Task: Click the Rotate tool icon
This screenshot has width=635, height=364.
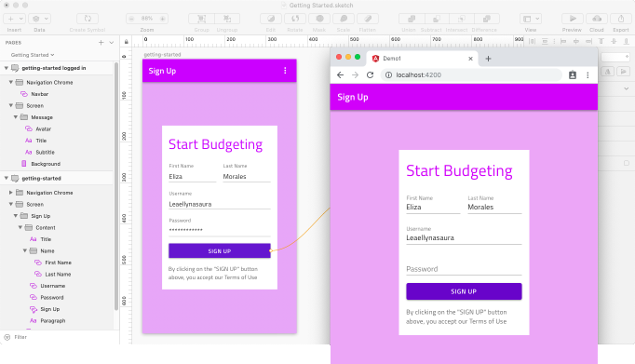Action: click(295, 19)
